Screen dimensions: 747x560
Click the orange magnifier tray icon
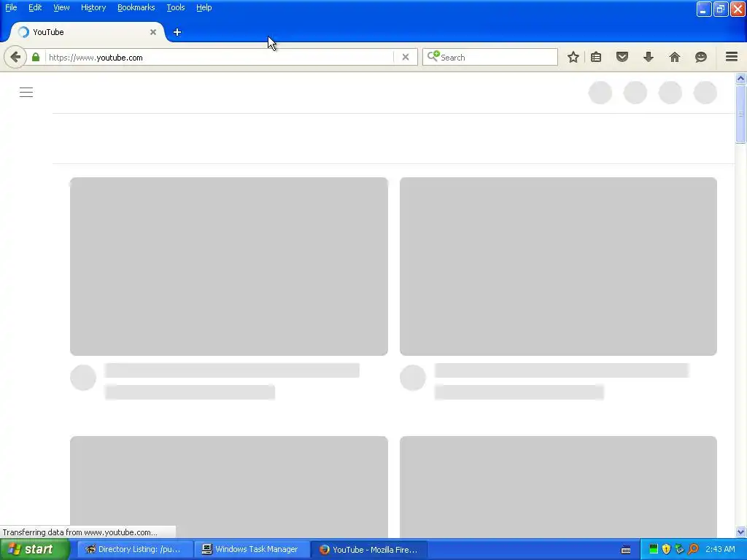[693, 550]
